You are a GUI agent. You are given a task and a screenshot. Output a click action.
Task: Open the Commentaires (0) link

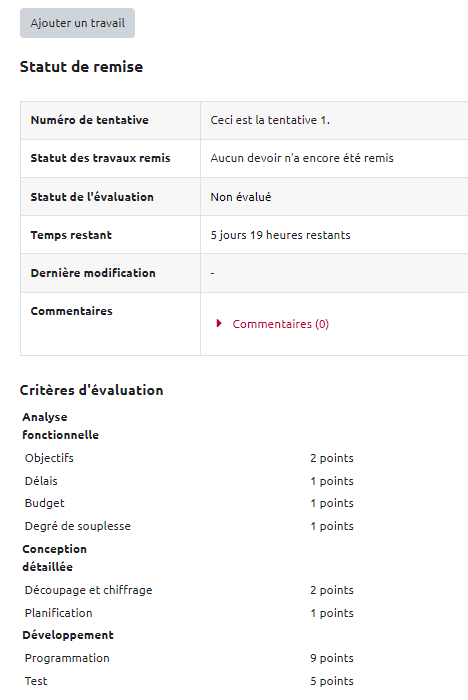coord(280,324)
